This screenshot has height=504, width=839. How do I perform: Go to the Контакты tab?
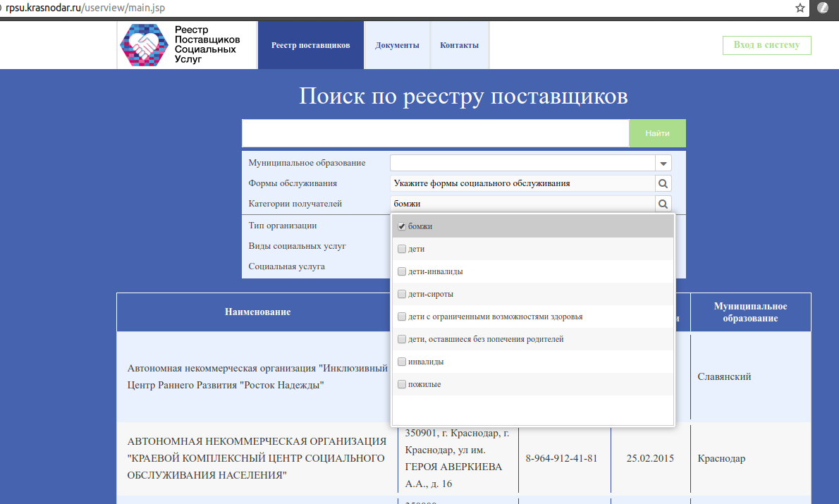point(459,45)
